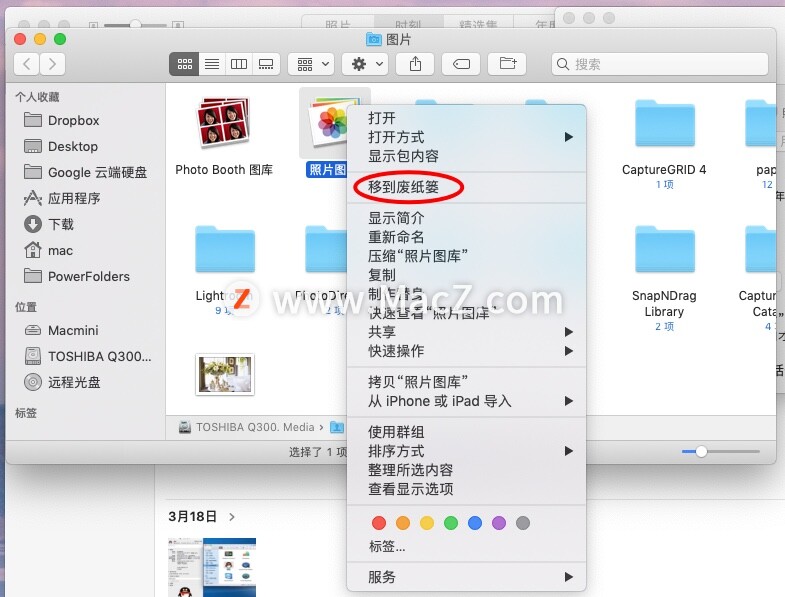Image resolution: width=785 pixels, height=597 pixels.
Task: Switch Finder to column view
Action: click(x=239, y=64)
